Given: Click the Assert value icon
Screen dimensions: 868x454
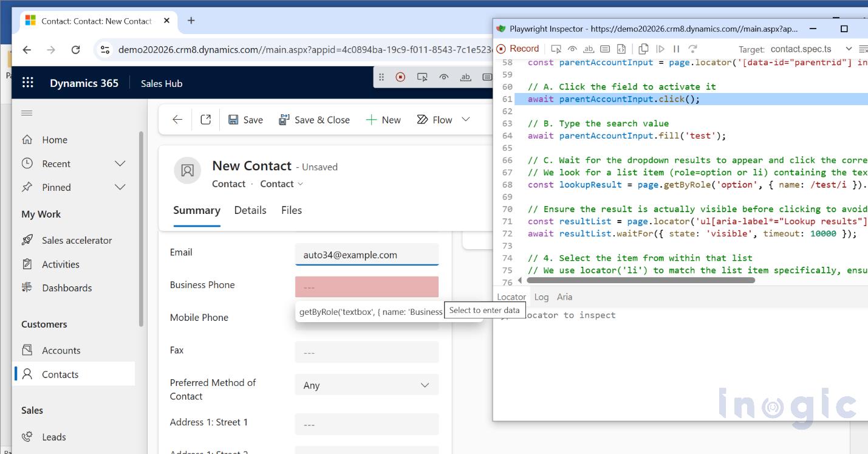Looking at the screenshot, I should click(x=606, y=48).
